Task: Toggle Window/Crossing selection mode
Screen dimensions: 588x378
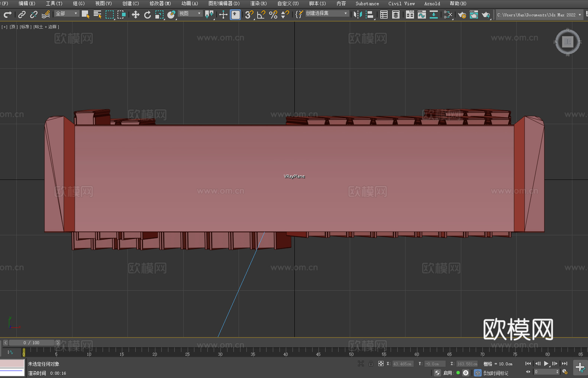Action: click(x=122, y=14)
